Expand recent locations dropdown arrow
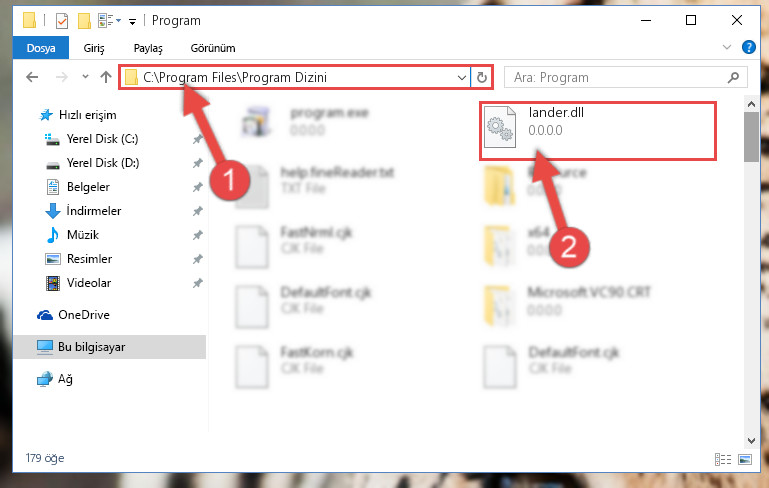Image resolution: width=769 pixels, height=488 pixels. pos(85,77)
